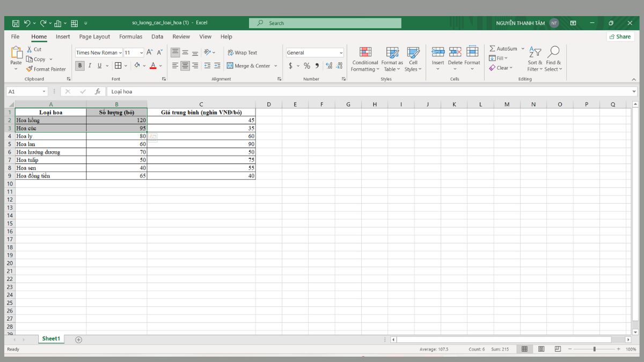
Task: Click Format cells button in Cells group
Action: [472, 59]
